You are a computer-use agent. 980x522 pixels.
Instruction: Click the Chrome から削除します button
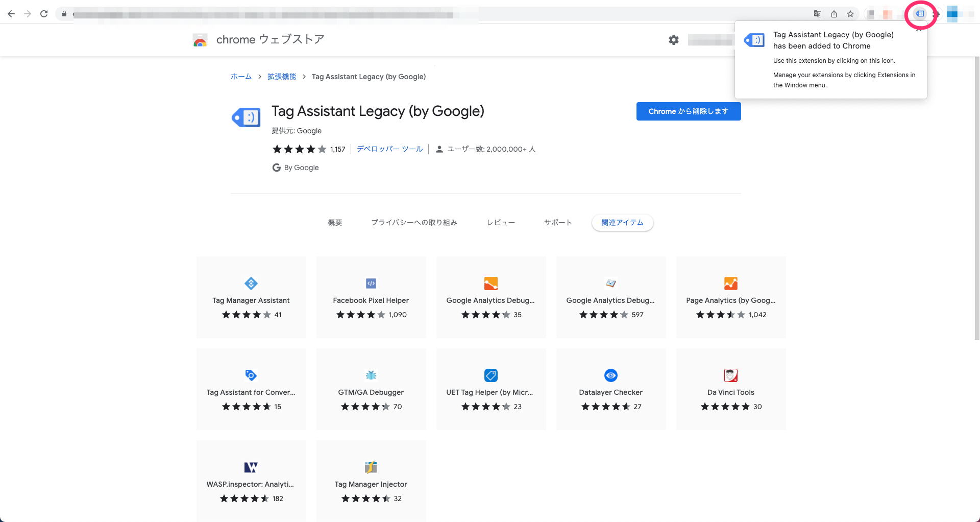click(688, 111)
